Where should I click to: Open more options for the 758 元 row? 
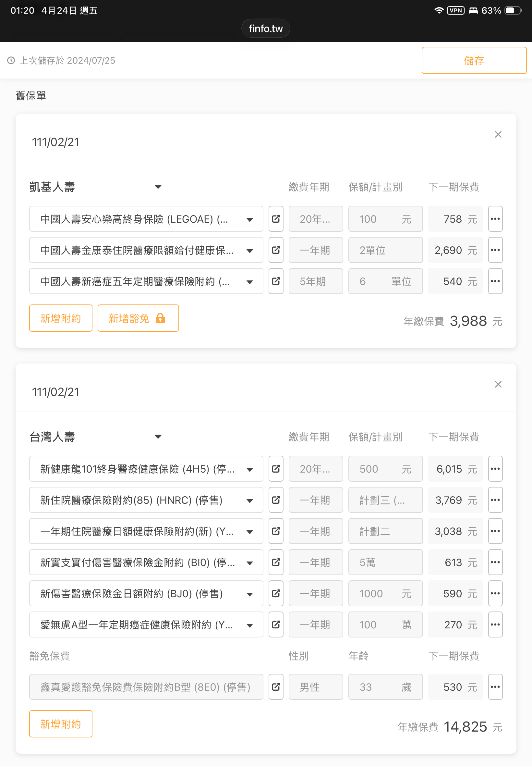[x=495, y=219]
